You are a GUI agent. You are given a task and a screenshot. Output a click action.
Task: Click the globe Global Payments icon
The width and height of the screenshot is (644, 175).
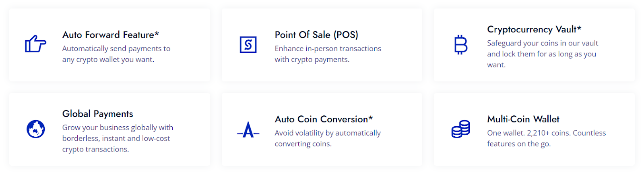(36, 129)
